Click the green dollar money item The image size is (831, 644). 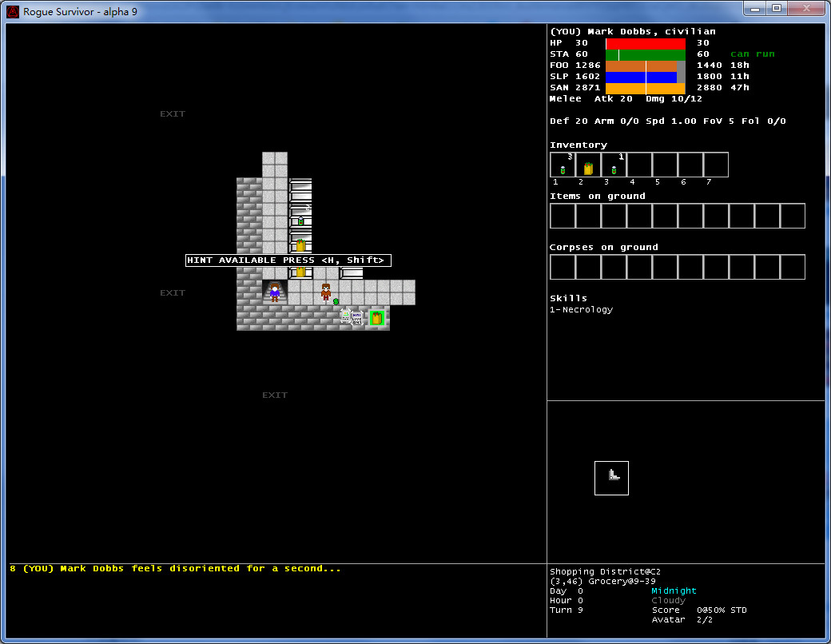(x=336, y=301)
